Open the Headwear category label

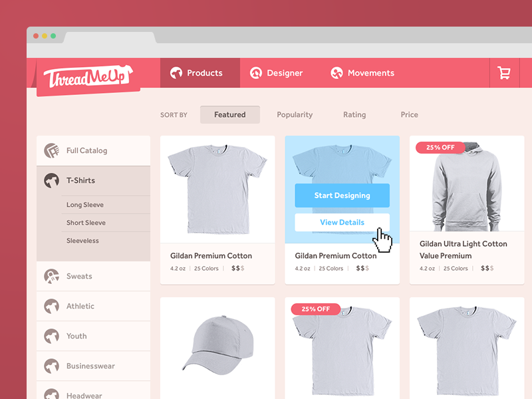(x=84, y=396)
